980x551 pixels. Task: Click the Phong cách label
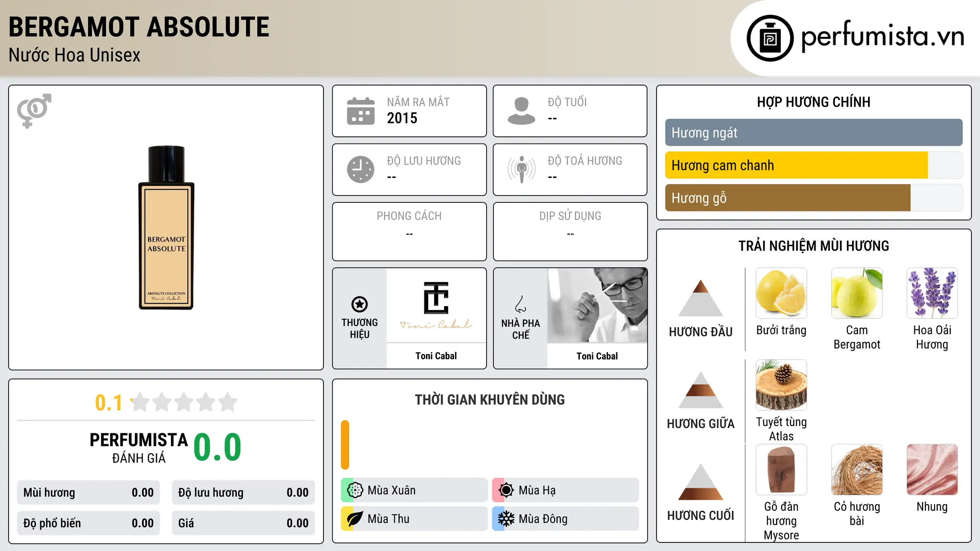pos(409,216)
